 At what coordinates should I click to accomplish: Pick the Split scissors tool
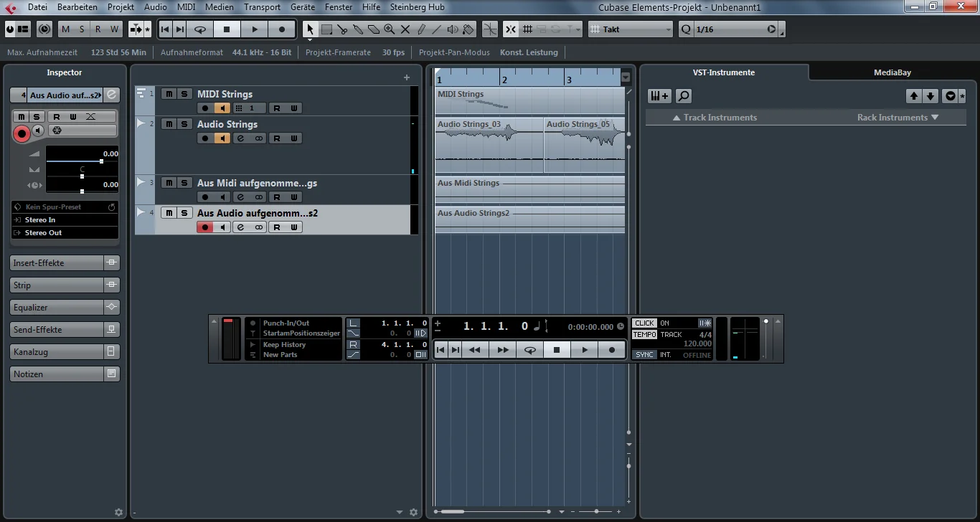(342, 29)
